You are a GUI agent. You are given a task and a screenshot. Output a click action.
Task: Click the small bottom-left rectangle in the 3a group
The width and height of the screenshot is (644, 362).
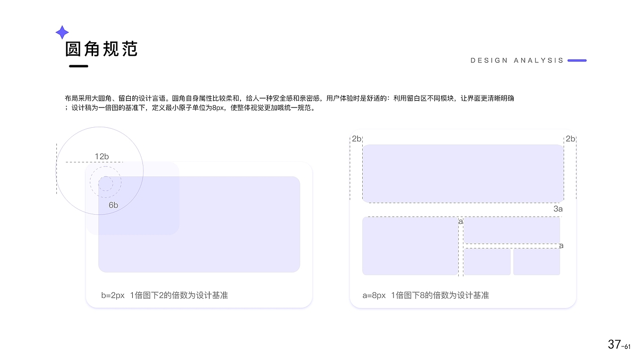pyautogui.click(x=487, y=261)
